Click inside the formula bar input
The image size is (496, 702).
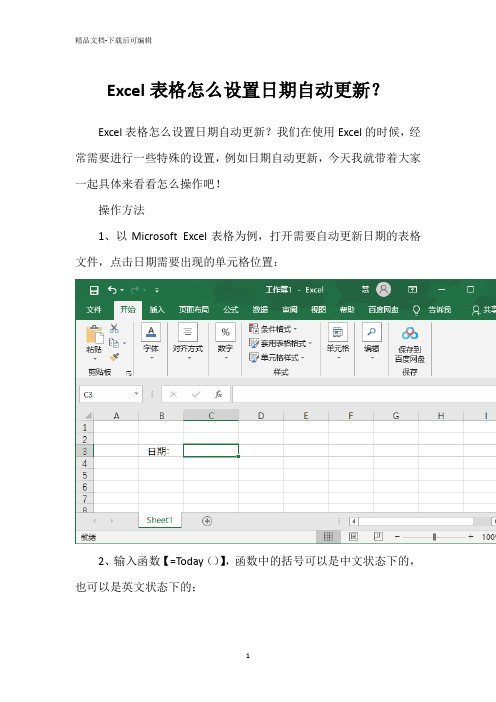click(364, 394)
